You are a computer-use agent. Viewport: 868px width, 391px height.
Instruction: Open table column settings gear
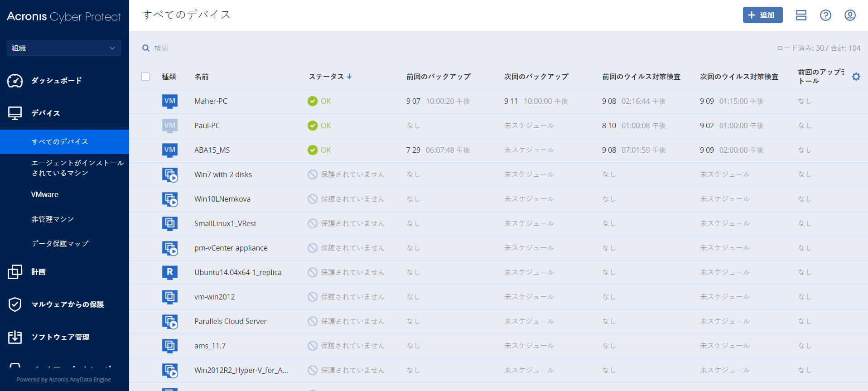coord(856,77)
